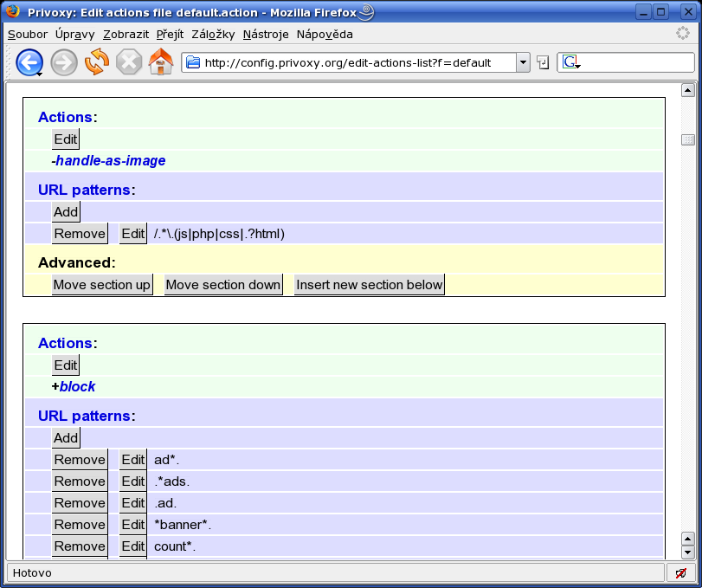Edit the ad*. pattern

(133, 460)
